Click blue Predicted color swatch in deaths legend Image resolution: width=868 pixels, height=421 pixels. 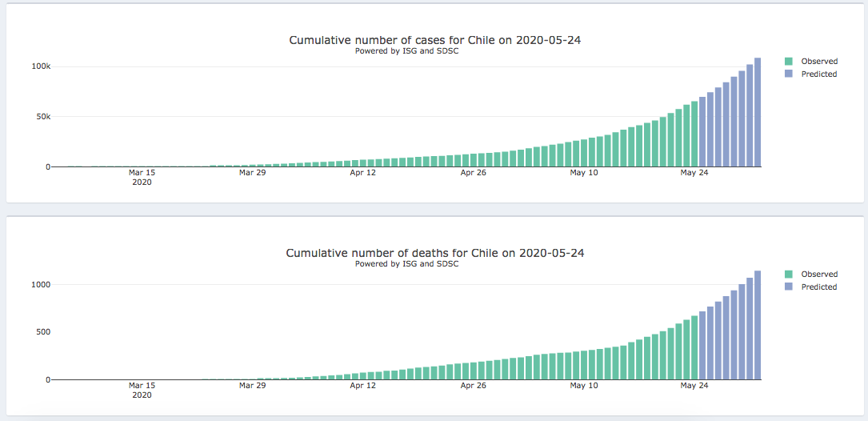pos(789,287)
